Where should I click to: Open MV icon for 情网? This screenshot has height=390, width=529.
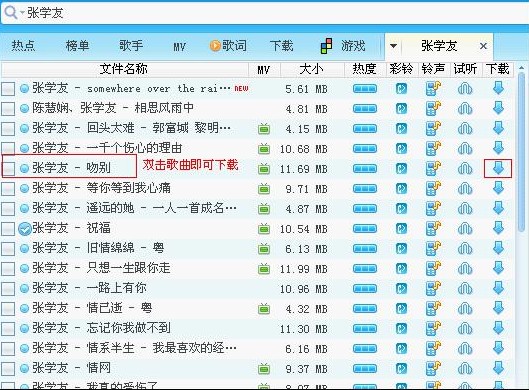(x=264, y=368)
